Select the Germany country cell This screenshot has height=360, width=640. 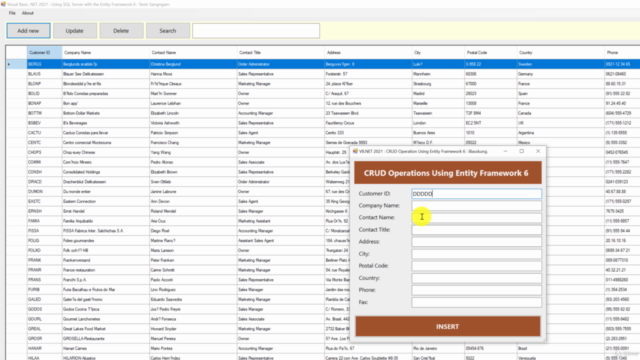(x=560, y=74)
